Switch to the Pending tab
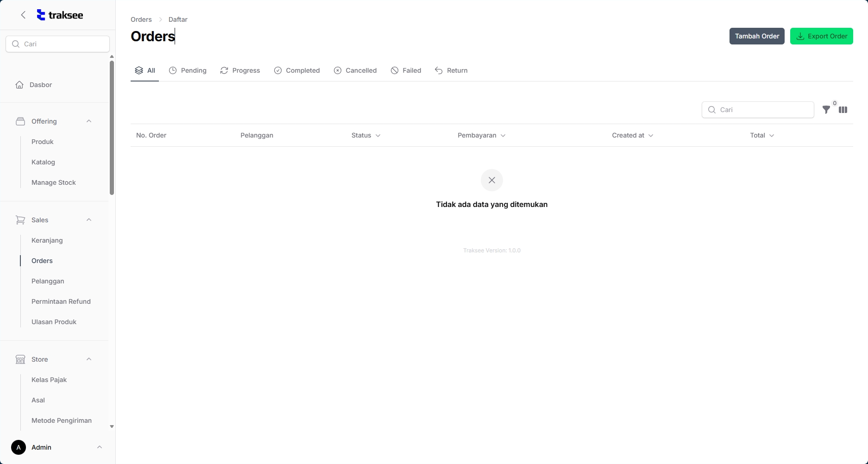868x464 pixels. coord(188,70)
